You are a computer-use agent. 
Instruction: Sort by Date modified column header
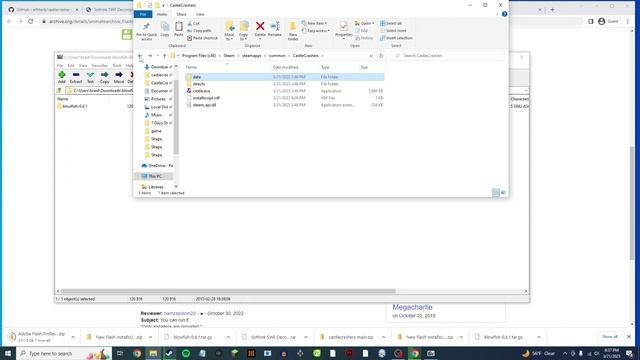[x=285, y=67]
